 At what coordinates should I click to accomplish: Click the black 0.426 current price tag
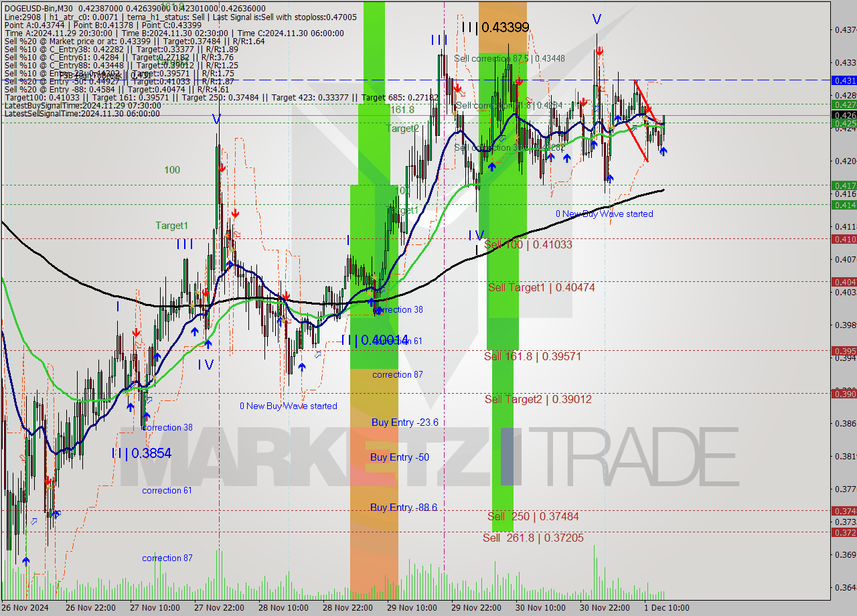click(x=844, y=115)
